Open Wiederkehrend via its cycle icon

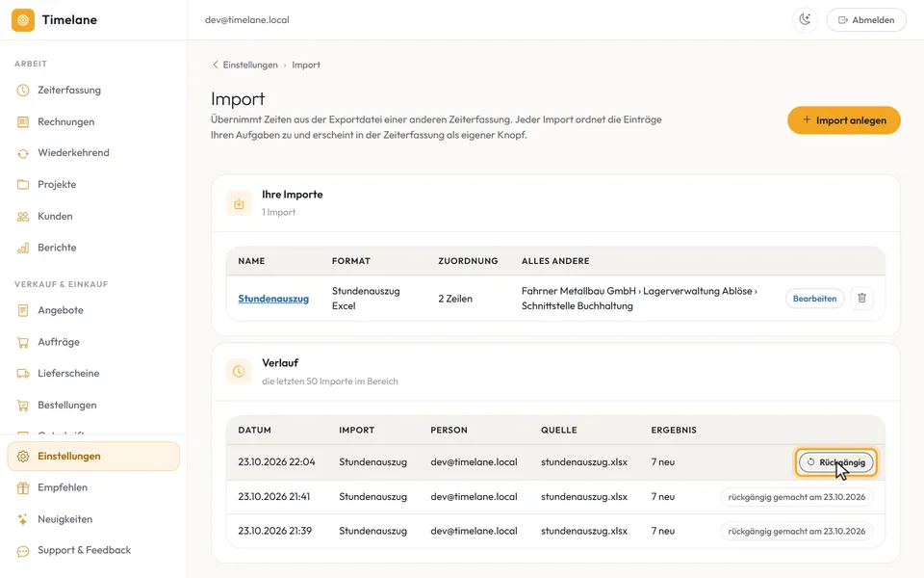pos(23,153)
